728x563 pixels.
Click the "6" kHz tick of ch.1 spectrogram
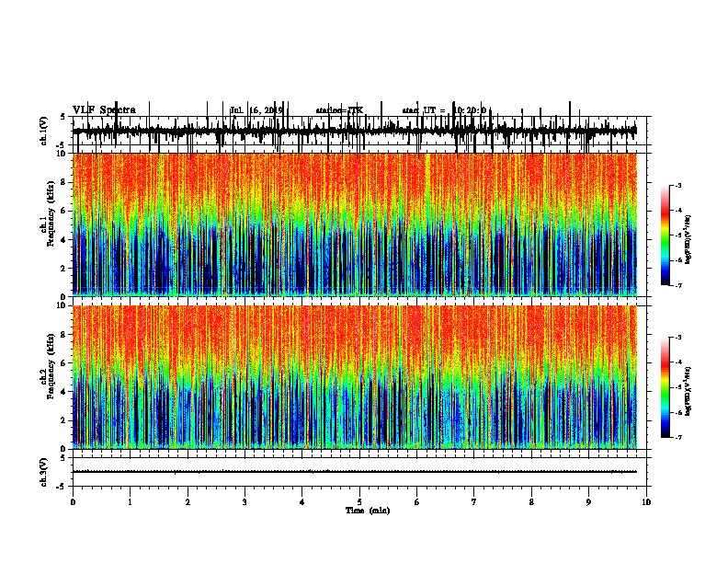click(x=64, y=211)
